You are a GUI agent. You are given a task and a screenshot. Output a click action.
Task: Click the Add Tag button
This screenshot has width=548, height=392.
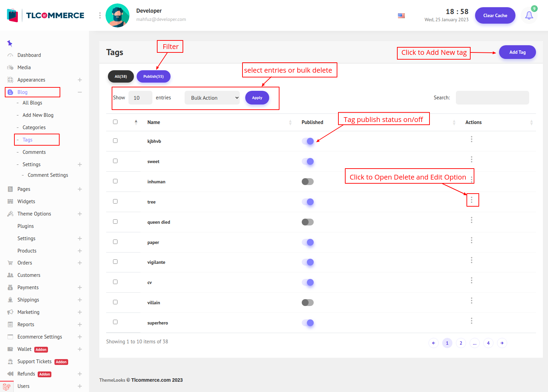point(517,52)
